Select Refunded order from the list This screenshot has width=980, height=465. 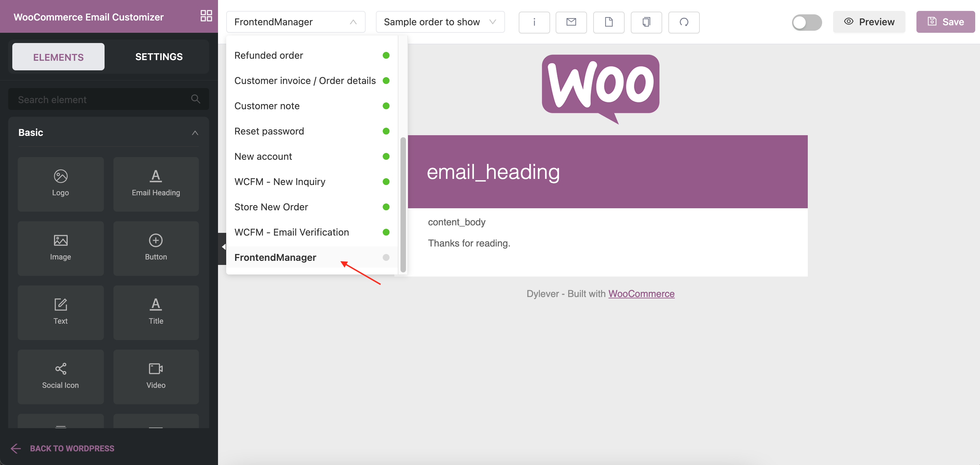pos(312,56)
